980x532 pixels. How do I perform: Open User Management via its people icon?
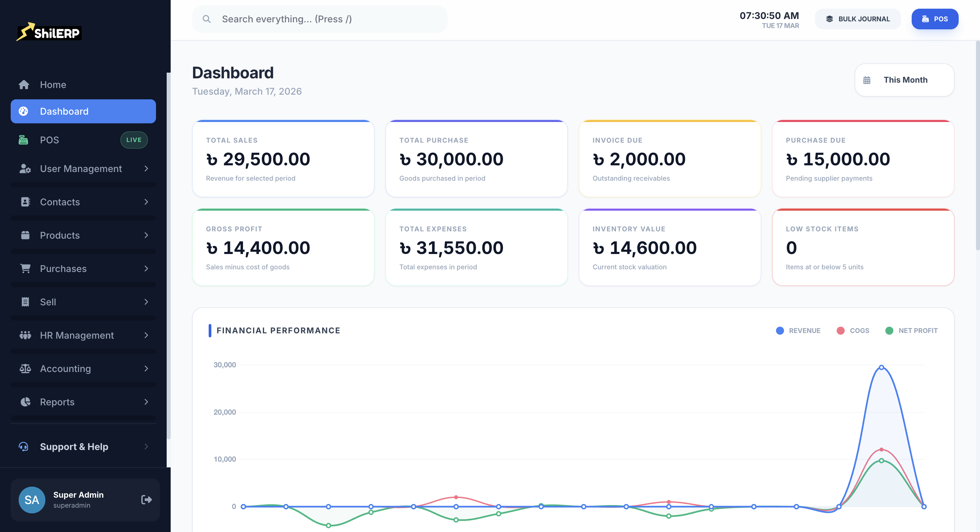tap(24, 169)
